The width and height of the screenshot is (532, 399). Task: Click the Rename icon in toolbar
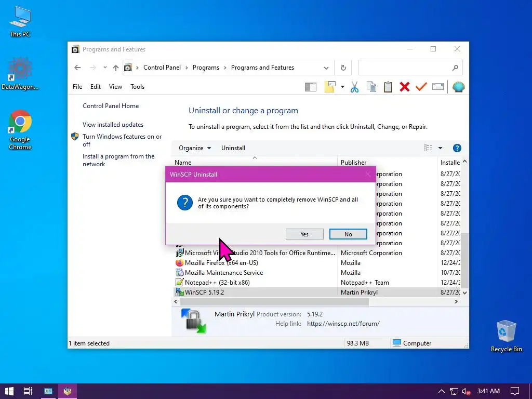point(437,87)
